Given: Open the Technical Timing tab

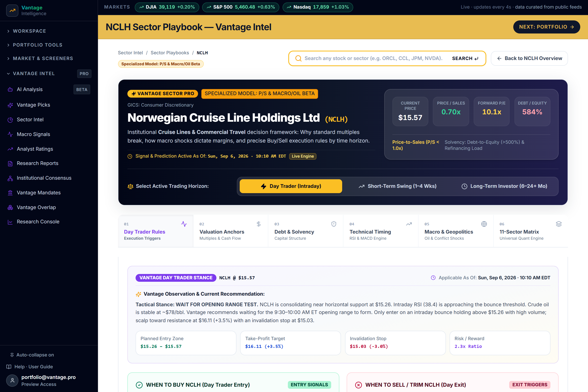Looking at the screenshot, I should [381, 231].
